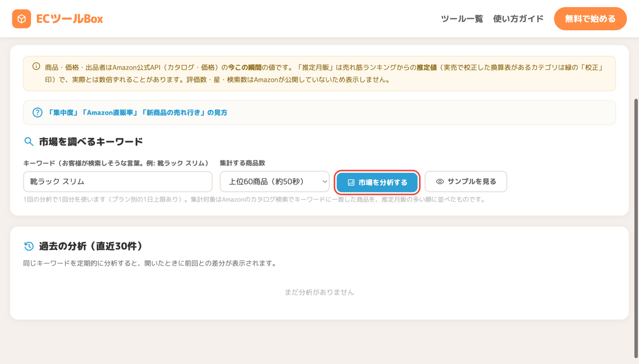Click the サンプルを見る button

click(x=466, y=182)
